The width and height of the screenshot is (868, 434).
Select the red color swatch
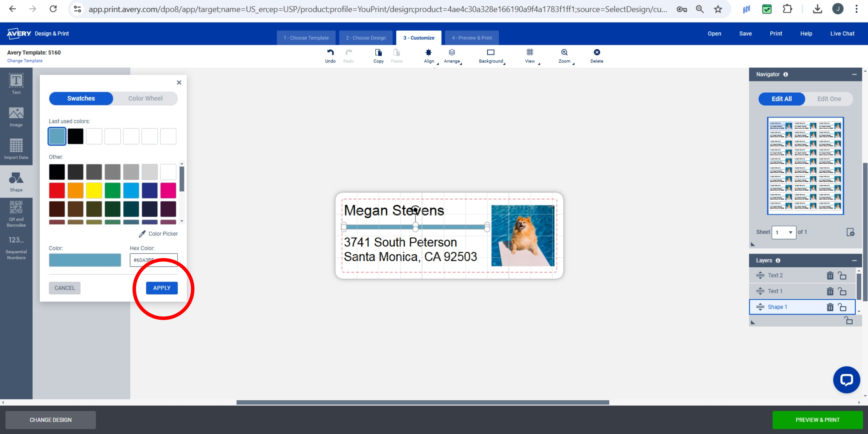coord(57,190)
